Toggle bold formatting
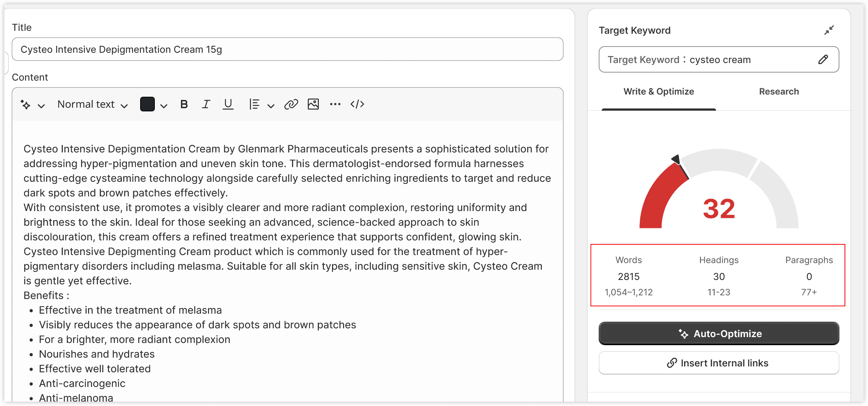868x406 pixels. (184, 104)
